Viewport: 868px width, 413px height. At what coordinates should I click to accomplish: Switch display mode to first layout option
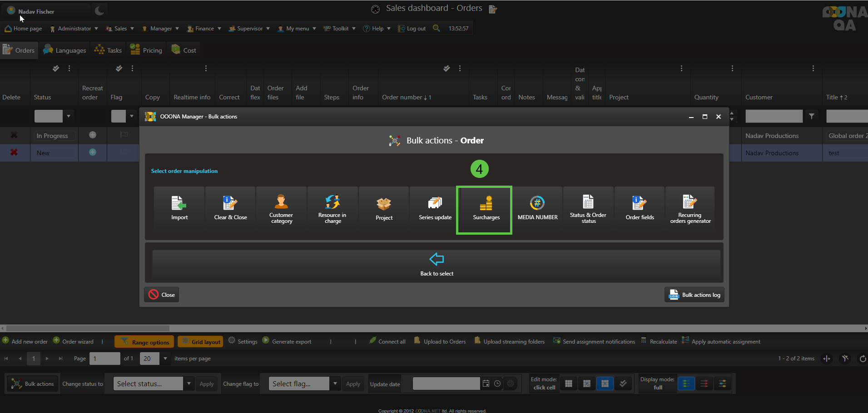pyautogui.click(x=686, y=384)
